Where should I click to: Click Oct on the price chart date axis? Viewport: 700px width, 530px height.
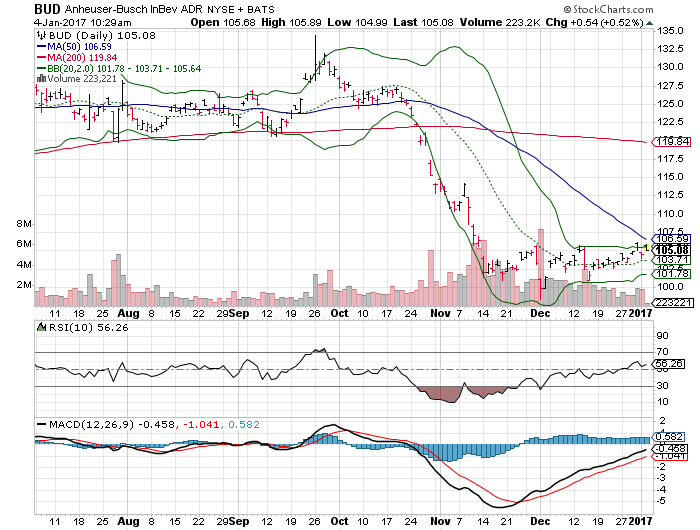pos(339,313)
